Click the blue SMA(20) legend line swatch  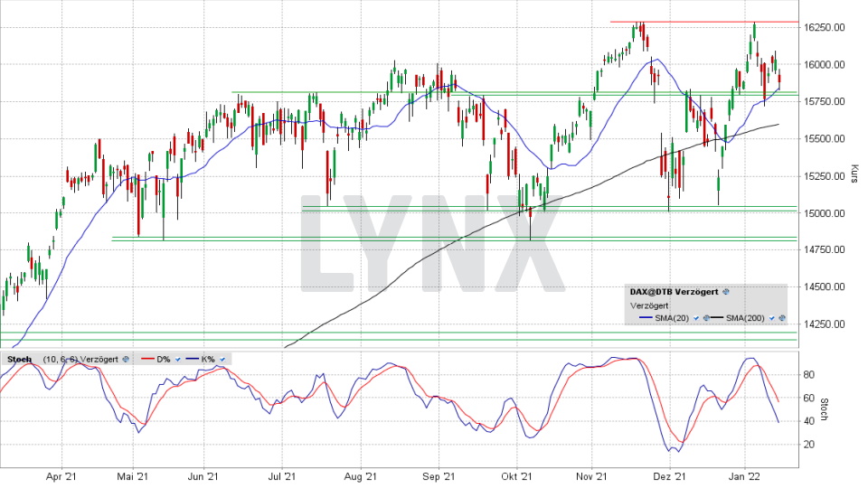pos(647,319)
